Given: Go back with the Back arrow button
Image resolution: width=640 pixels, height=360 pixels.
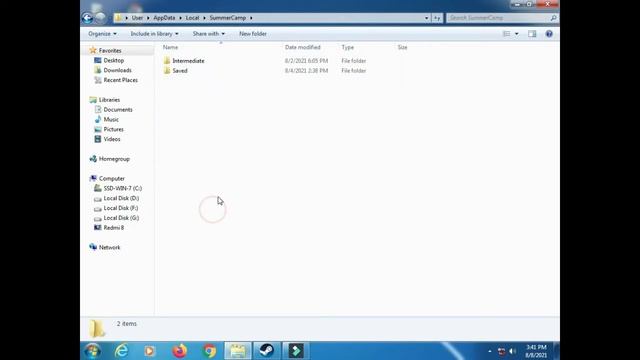Looking at the screenshot, I should click(87, 18).
